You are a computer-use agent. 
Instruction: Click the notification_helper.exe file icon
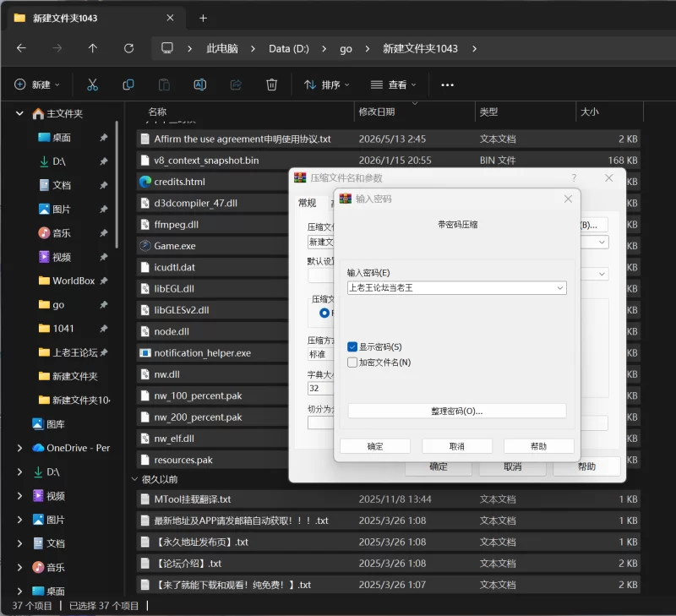(144, 353)
